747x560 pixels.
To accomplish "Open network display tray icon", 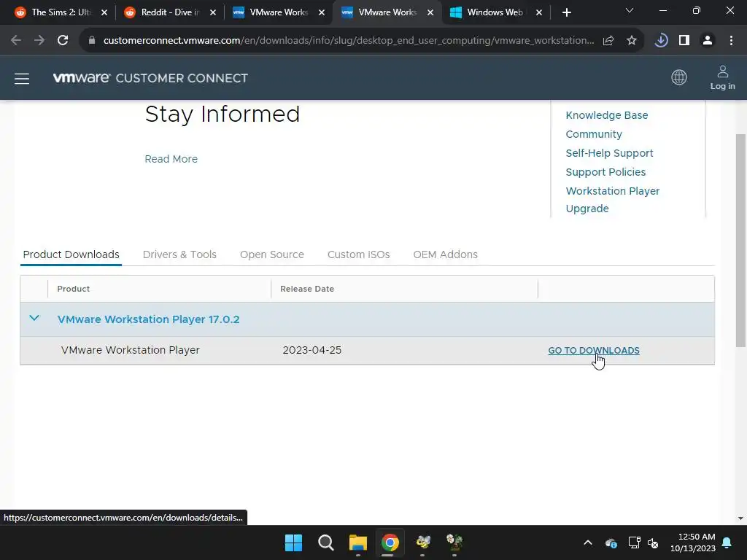I will 634,542.
